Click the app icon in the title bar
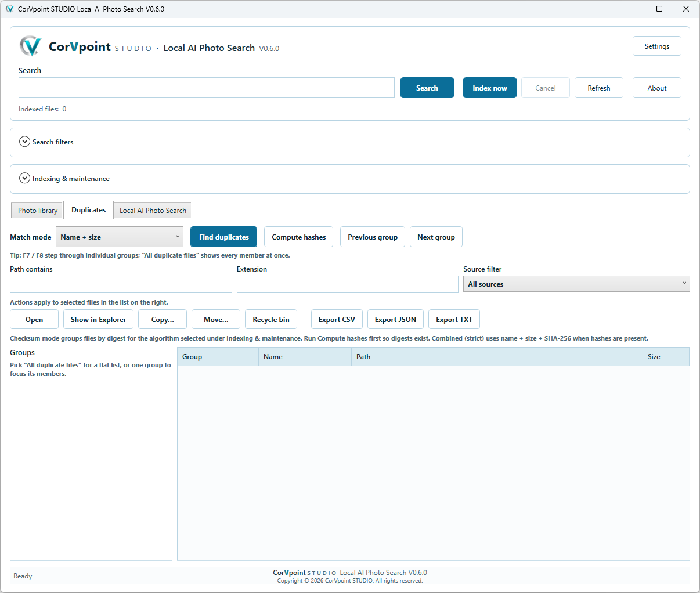Screen dimensions: 700x593 click(x=9, y=9)
